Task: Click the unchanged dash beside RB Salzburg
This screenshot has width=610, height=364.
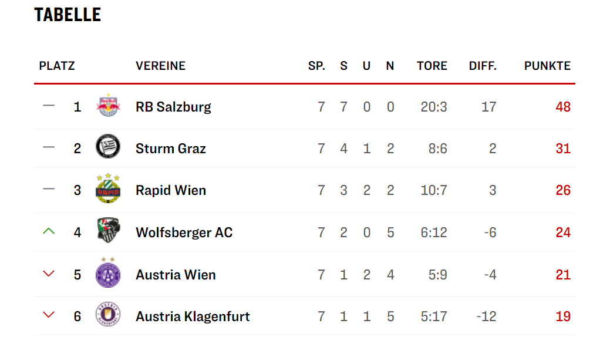Action: tap(49, 106)
